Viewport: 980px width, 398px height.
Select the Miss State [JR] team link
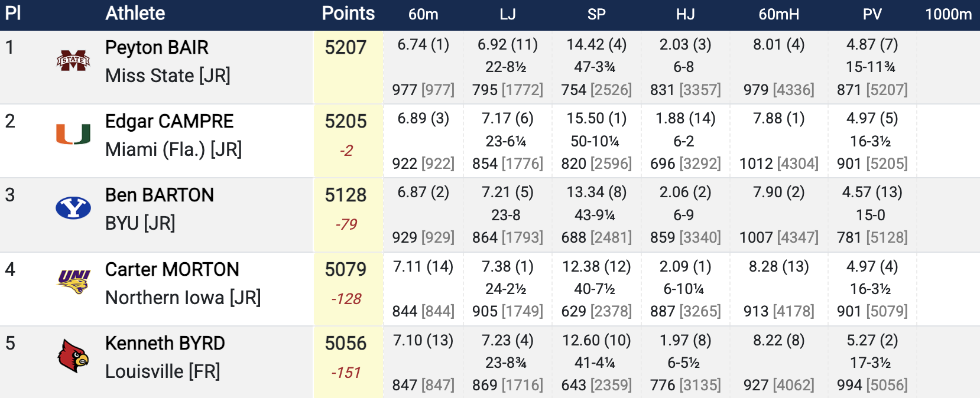[167, 76]
